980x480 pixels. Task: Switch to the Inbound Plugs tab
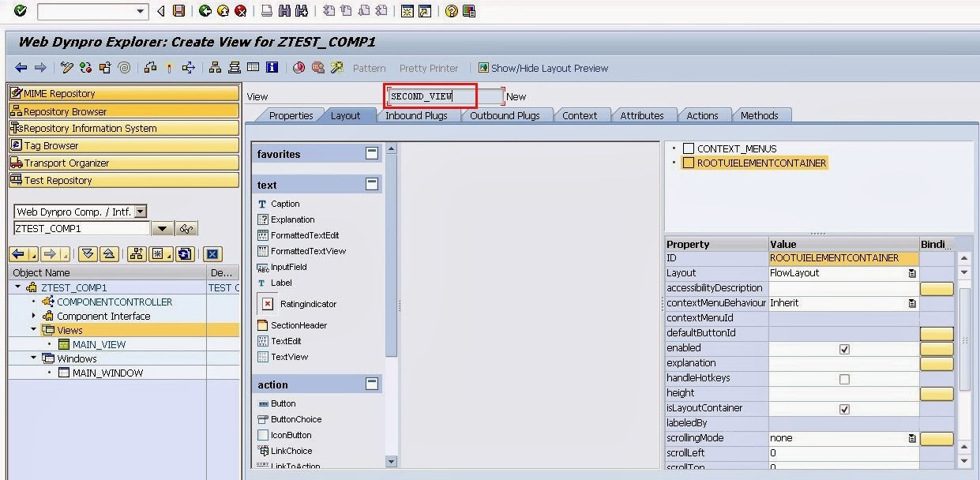[416, 115]
